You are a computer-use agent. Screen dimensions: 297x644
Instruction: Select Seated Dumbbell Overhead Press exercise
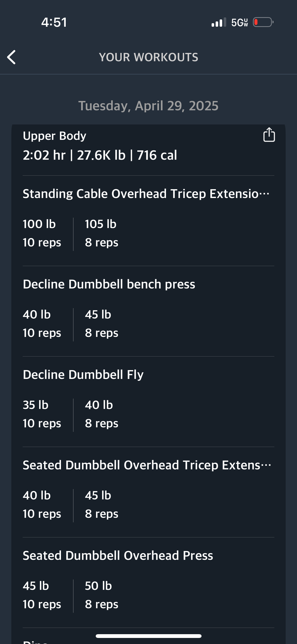click(118, 556)
